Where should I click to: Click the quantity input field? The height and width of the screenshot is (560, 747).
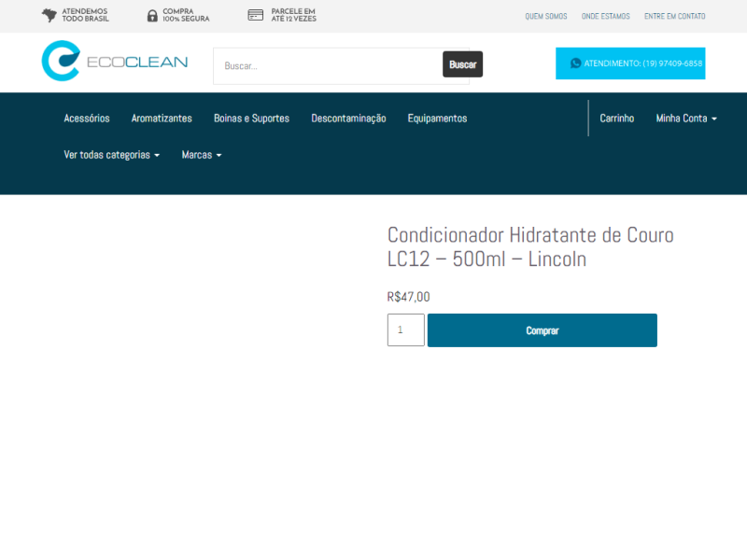click(x=406, y=330)
